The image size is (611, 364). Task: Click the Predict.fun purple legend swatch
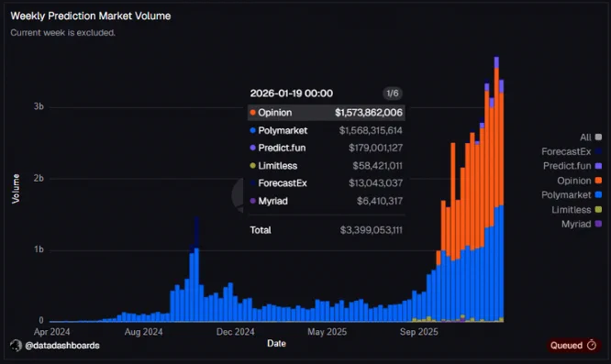pos(598,166)
